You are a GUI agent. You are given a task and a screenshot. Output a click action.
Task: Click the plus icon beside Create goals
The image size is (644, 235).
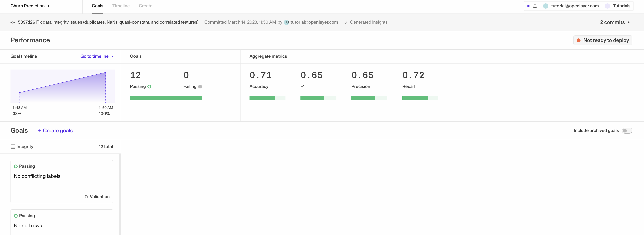click(39, 130)
